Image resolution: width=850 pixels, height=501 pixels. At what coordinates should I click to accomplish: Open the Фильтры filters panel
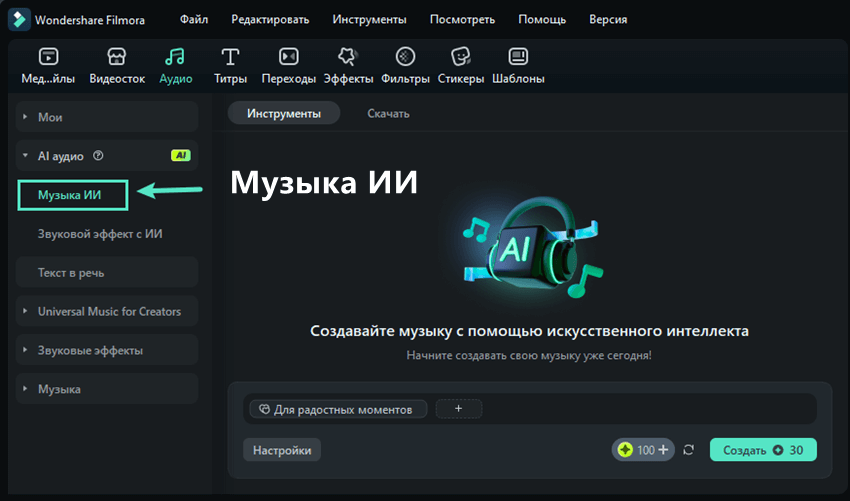coord(405,66)
